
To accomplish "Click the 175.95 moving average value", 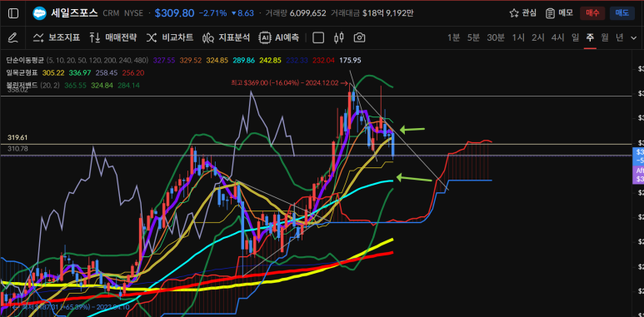I will [x=350, y=60].
